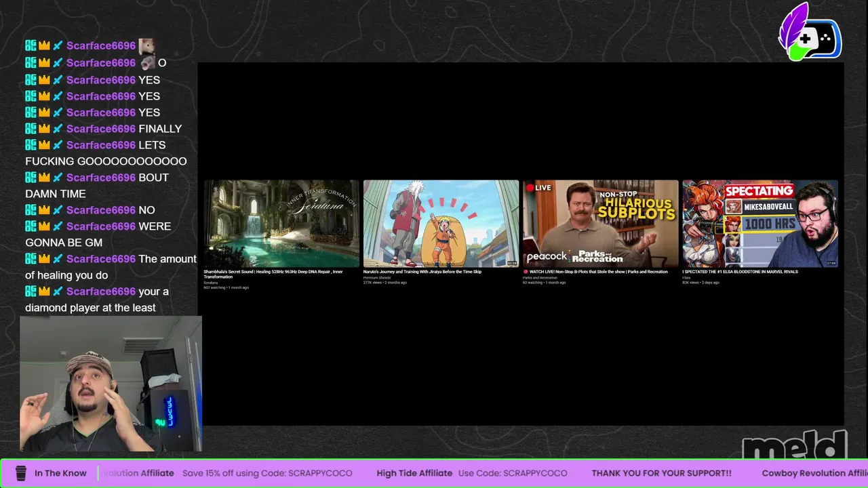The height and width of the screenshot is (488, 868).
Task: Click the game controller feather logo
Action: 810,33
